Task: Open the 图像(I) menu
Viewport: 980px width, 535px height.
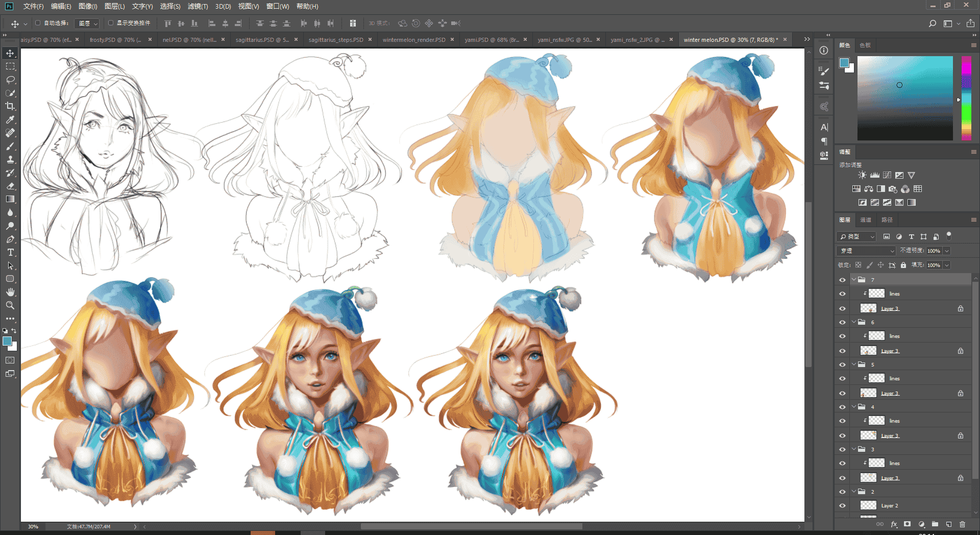Action: [88, 7]
